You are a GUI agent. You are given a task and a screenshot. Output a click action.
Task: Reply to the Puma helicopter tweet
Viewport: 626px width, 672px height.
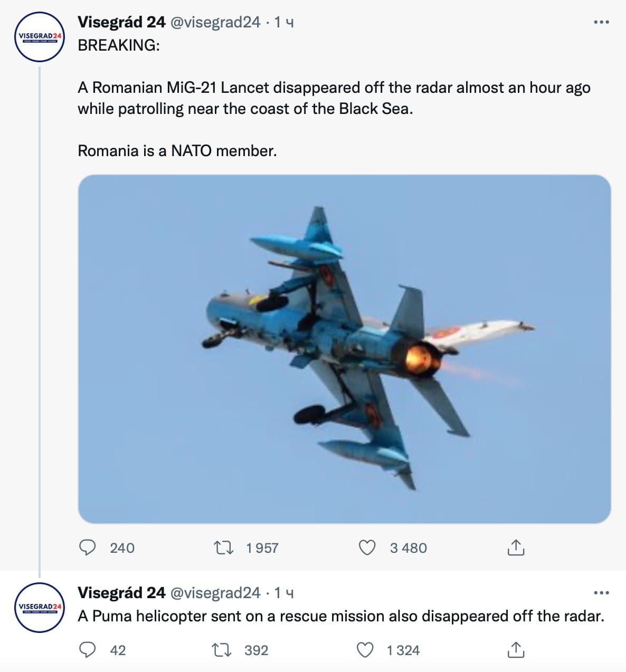[87, 650]
